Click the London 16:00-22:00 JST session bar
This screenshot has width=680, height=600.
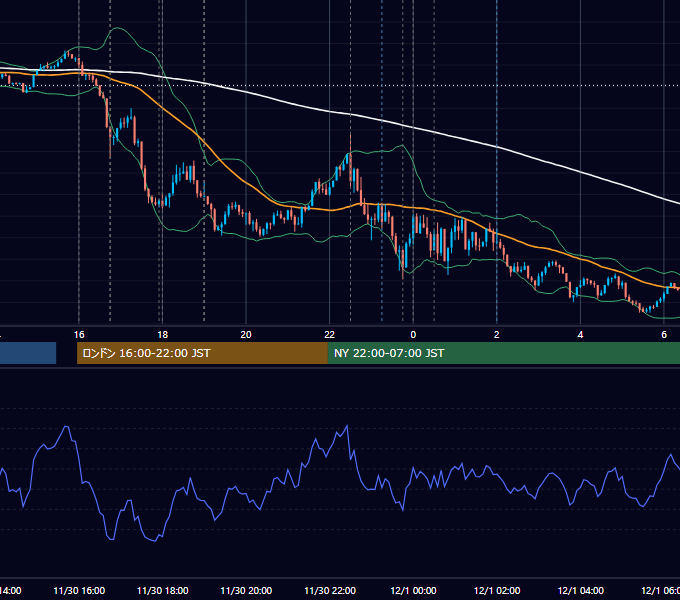(202, 353)
